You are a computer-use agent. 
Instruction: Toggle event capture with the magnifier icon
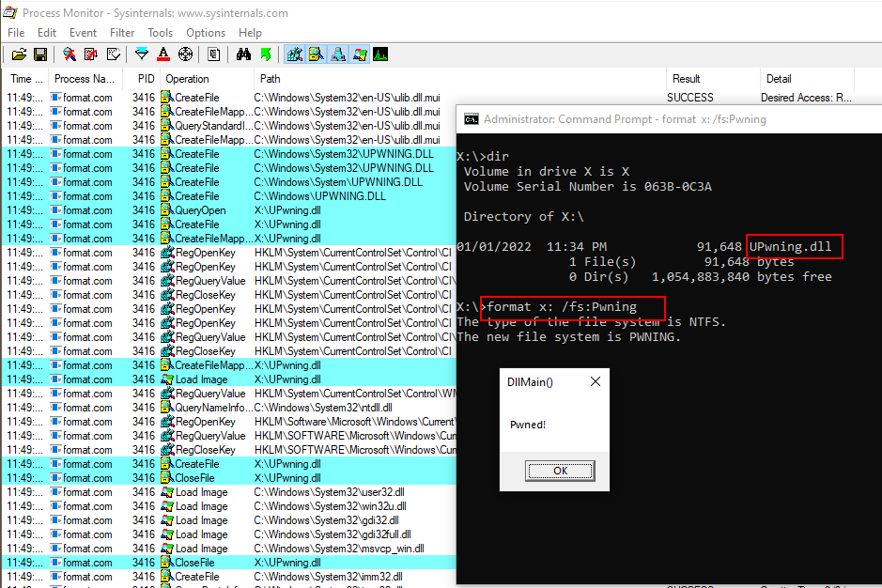pyautogui.click(x=70, y=54)
